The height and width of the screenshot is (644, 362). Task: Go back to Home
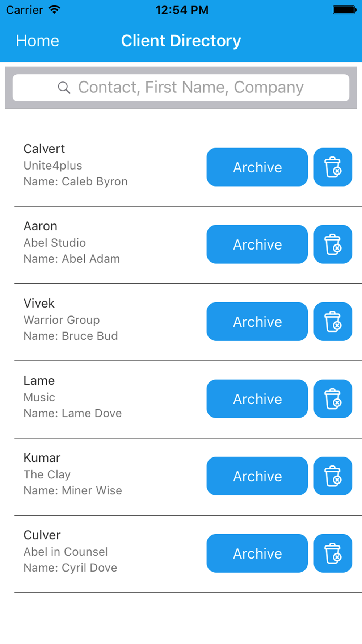(x=38, y=41)
